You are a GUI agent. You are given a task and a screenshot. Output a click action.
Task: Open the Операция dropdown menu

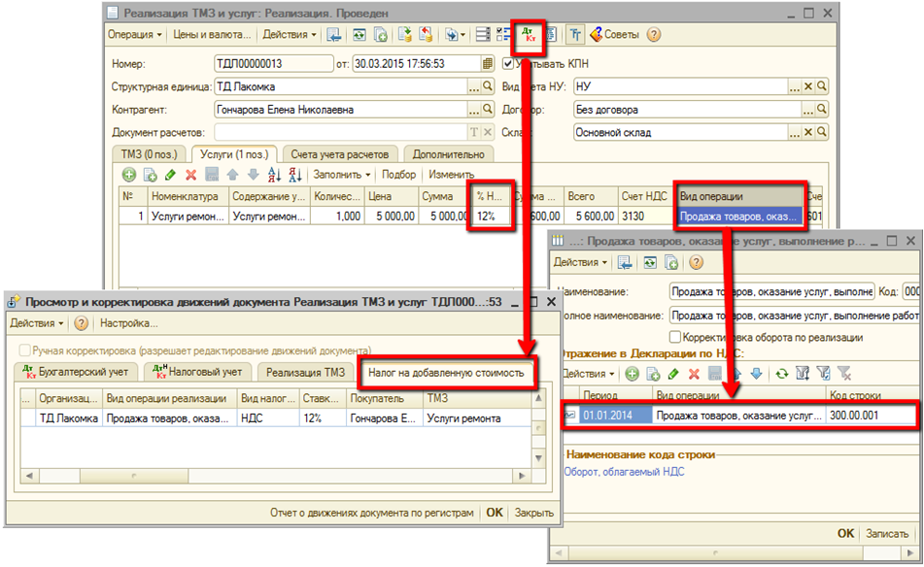pos(135,35)
